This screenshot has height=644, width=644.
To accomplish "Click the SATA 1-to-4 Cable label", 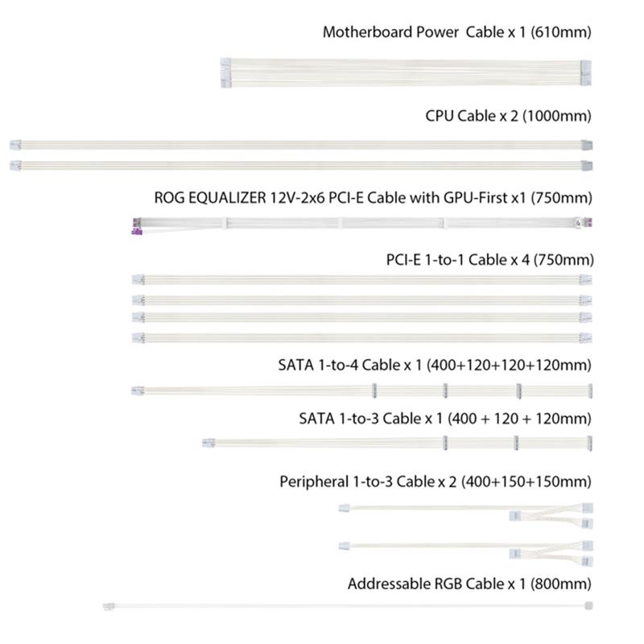I will 435,365.
